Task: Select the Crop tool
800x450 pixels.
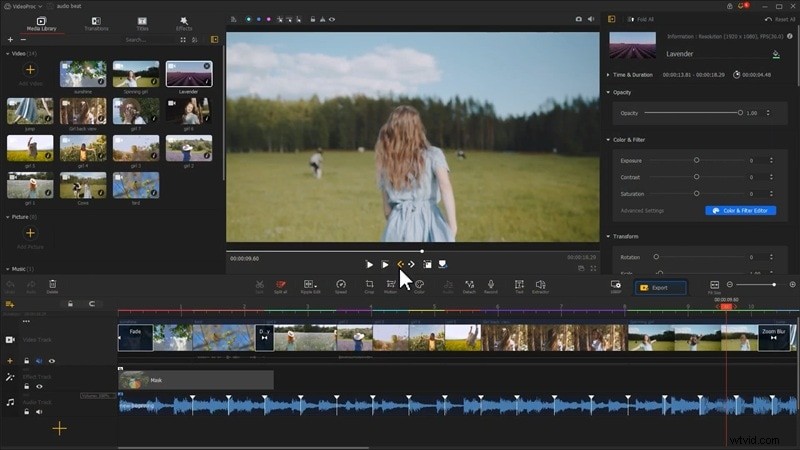Action: 369,287
